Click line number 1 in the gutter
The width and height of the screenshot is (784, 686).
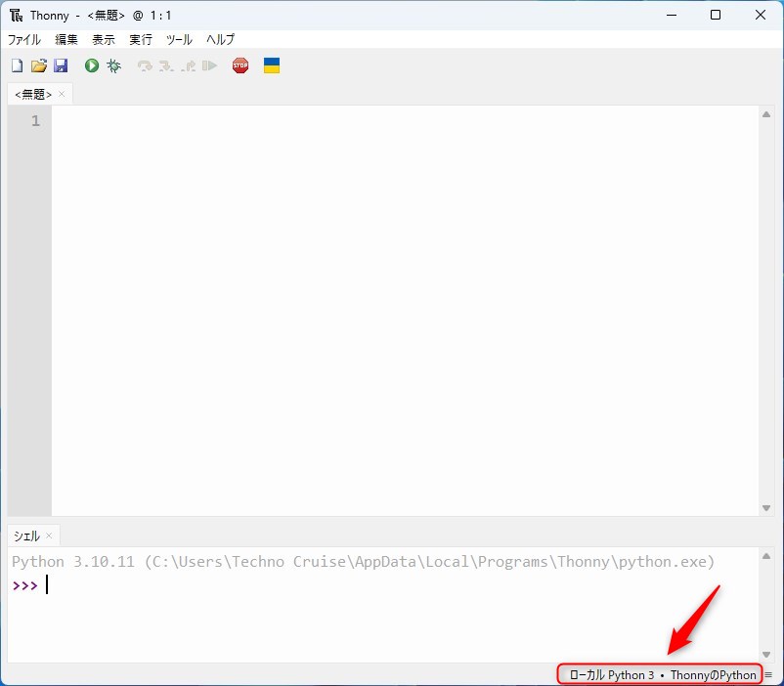35,120
